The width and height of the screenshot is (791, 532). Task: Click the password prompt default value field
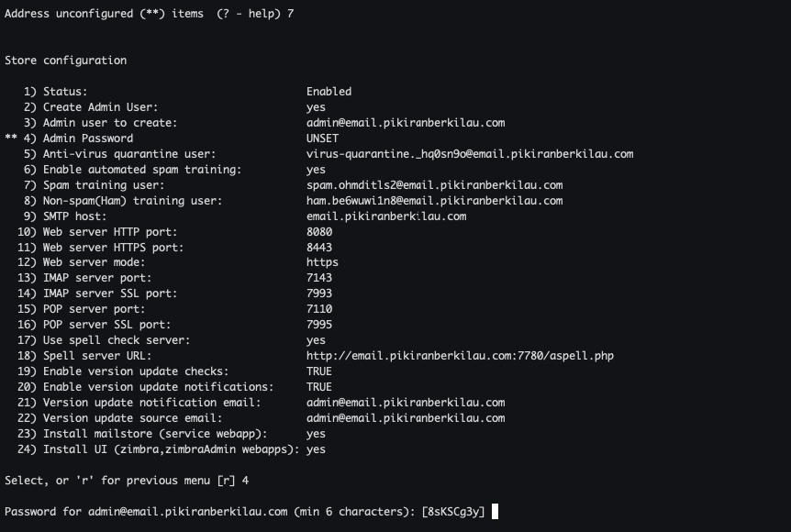point(453,512)
